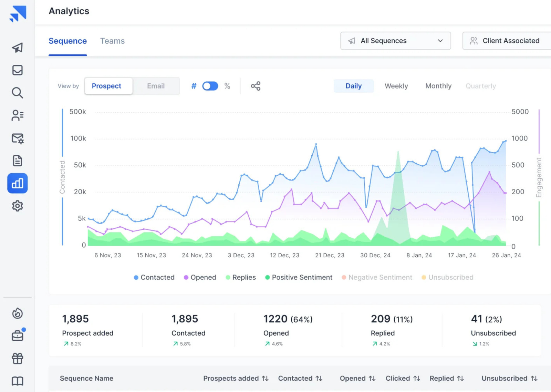This screenshot has height=392, width=551.
Task: Open email settings envelope-gear icon
Action: click(x=17, y=138)
